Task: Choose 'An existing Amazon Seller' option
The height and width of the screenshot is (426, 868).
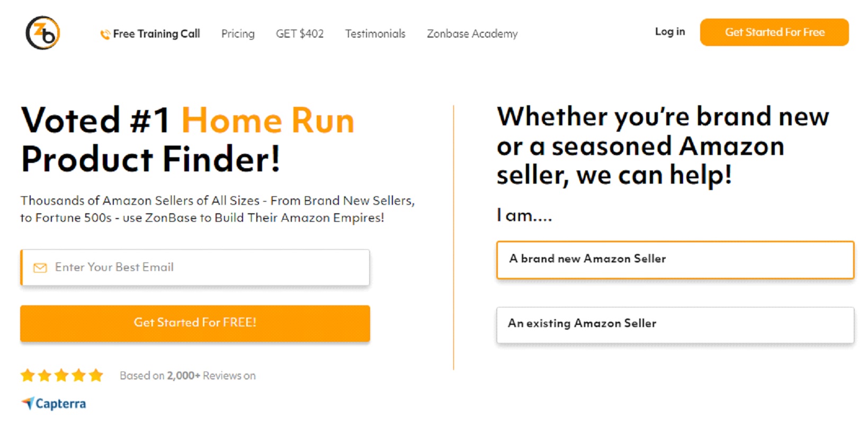Action: point(675,325)
